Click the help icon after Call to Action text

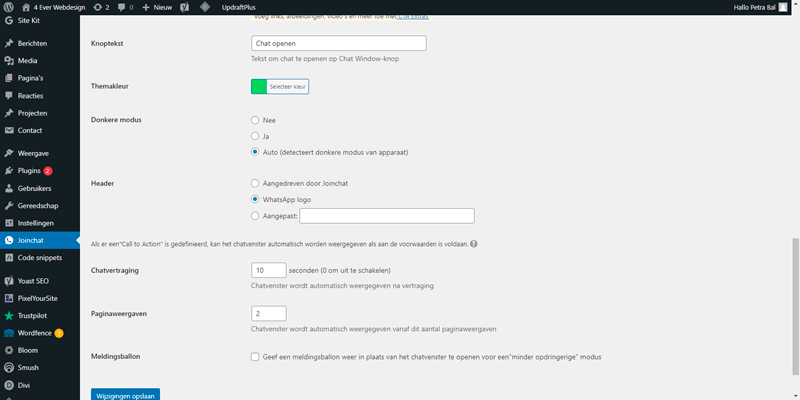point(472,244)
